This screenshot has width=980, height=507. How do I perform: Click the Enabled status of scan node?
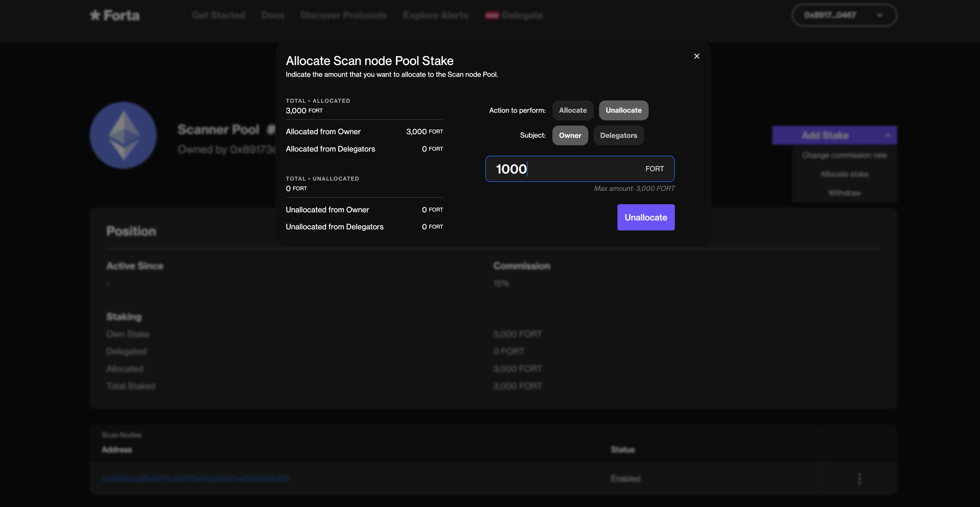[625, 478]
